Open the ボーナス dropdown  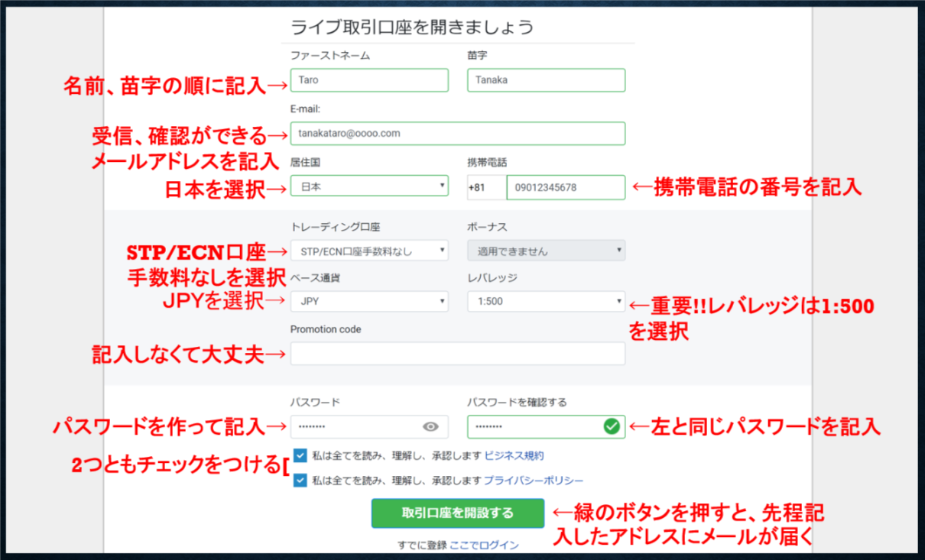click(x=546, y=250)
